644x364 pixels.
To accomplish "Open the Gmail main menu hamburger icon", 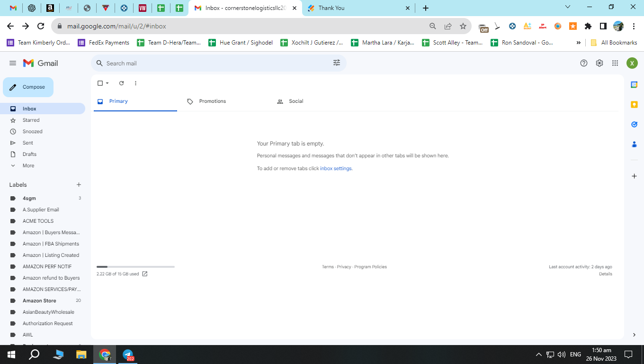I will pos(13,63).
